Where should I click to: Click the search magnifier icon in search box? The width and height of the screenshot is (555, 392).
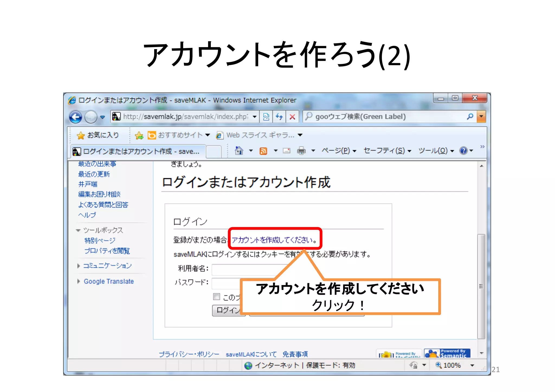click(470, 116)
